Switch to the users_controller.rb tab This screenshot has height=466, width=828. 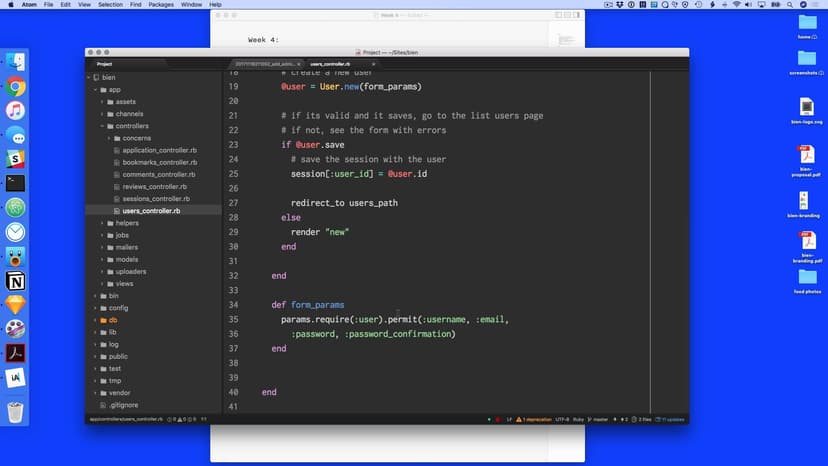click(329, 63)
